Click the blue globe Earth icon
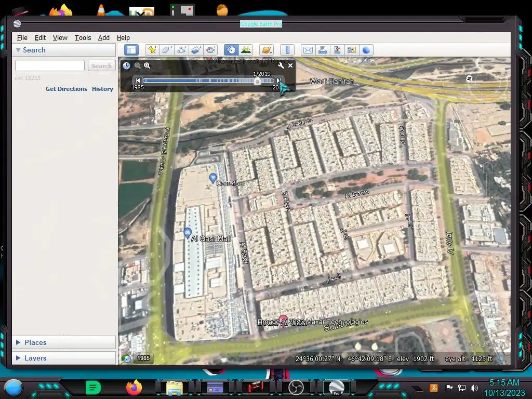Screen dimensions: 532x399 366,50
